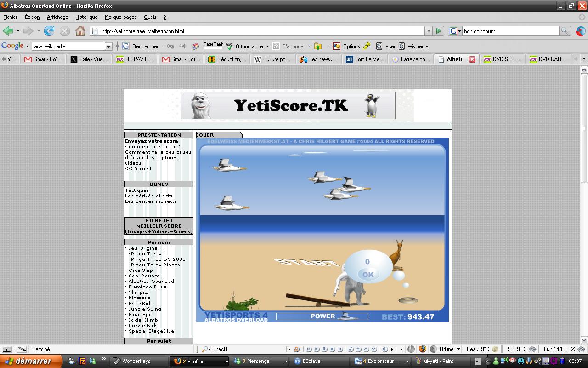This screenshot has width=588, height=368.
Task: Open the Outils menu
Action: coord(150,17)
